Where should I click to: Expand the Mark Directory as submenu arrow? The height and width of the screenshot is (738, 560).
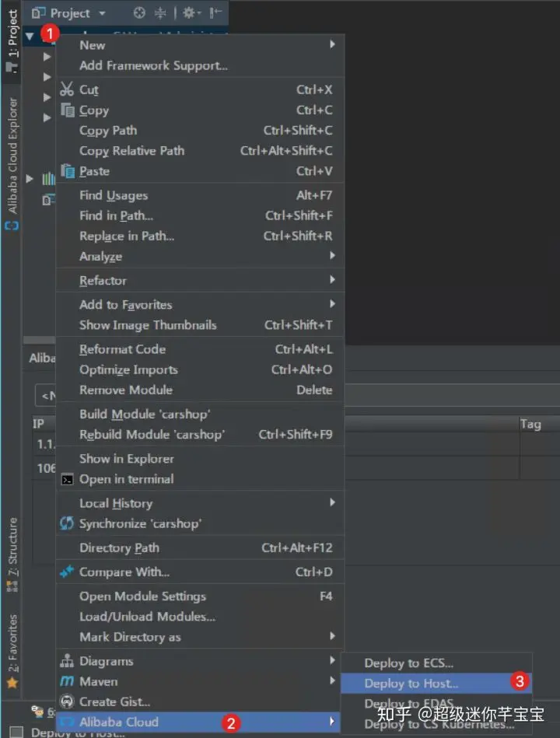(332, 636)
